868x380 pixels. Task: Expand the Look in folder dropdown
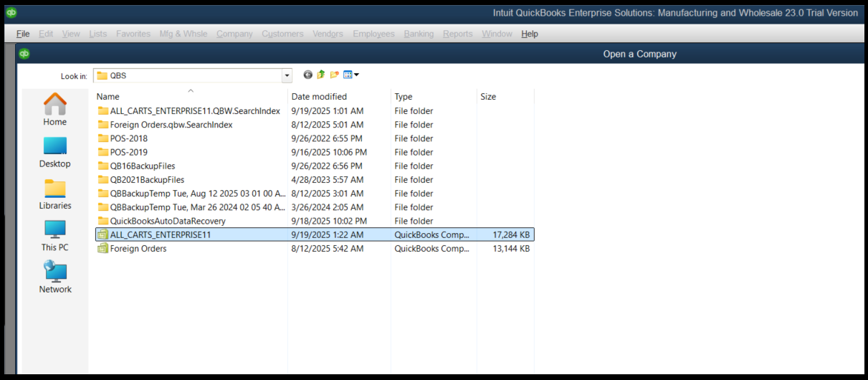(x=287, y=75)
